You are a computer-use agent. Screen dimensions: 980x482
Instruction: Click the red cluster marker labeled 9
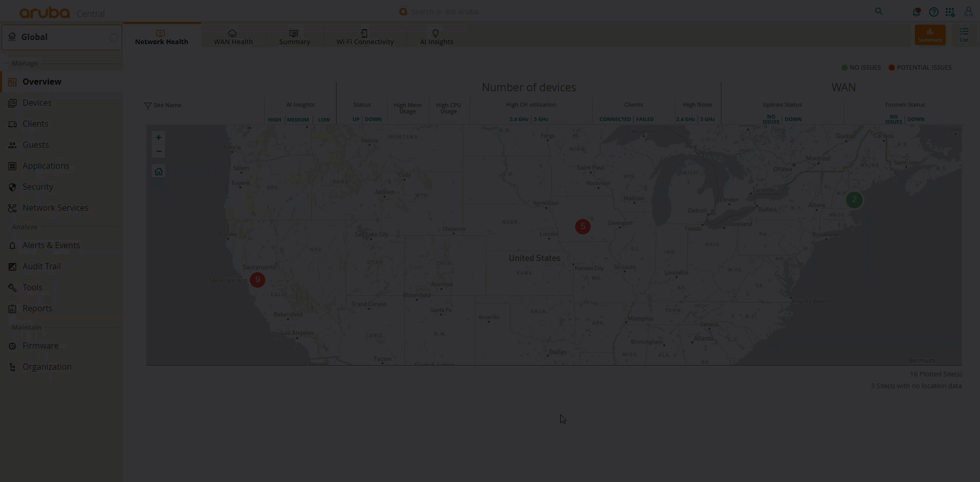click(x=258, y=280)
